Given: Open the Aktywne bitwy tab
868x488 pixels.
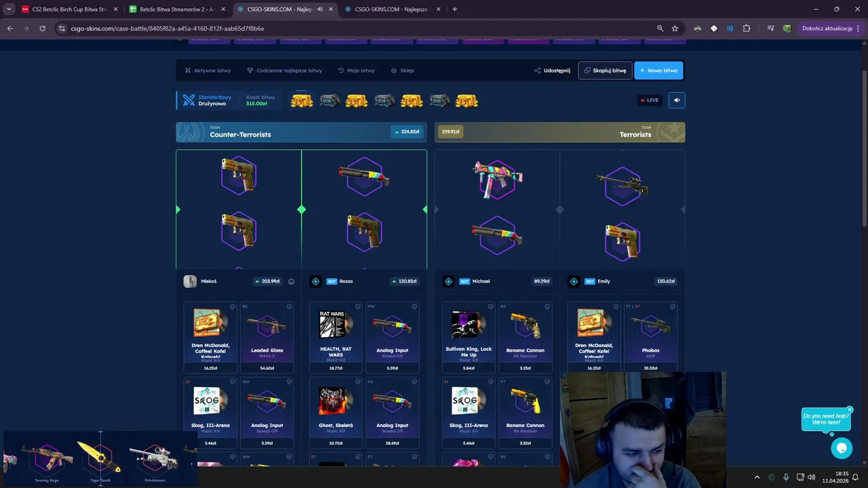Looking at the screenshot, I should coord(208,70).
